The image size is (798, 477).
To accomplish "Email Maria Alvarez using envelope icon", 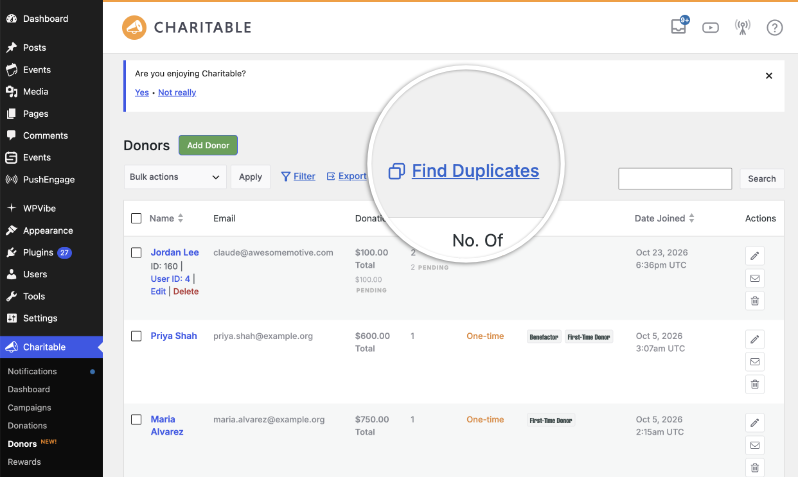I will 755,445.
